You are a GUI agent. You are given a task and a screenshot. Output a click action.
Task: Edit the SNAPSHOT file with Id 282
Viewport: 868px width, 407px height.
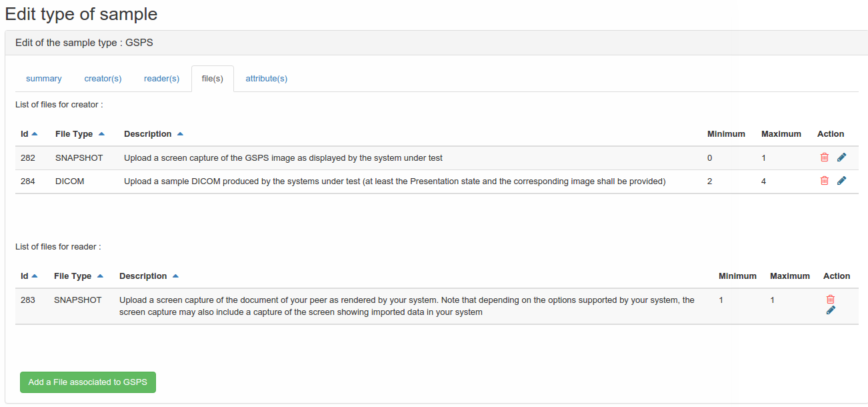point(841,157)
